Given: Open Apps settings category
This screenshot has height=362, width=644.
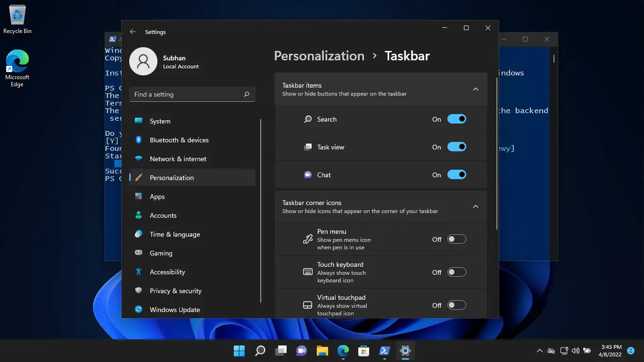Looking at the screenshot, I should (192, 197).
